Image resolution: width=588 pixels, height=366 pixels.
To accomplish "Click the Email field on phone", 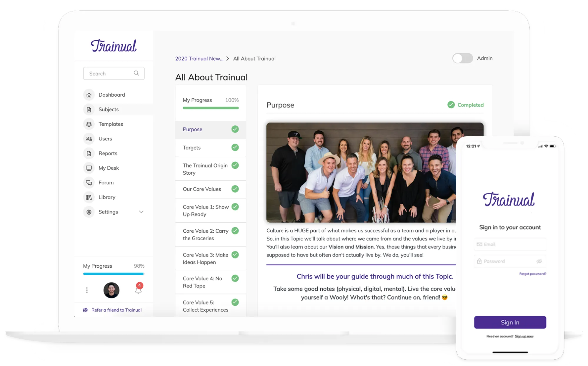I will [510, 244].
